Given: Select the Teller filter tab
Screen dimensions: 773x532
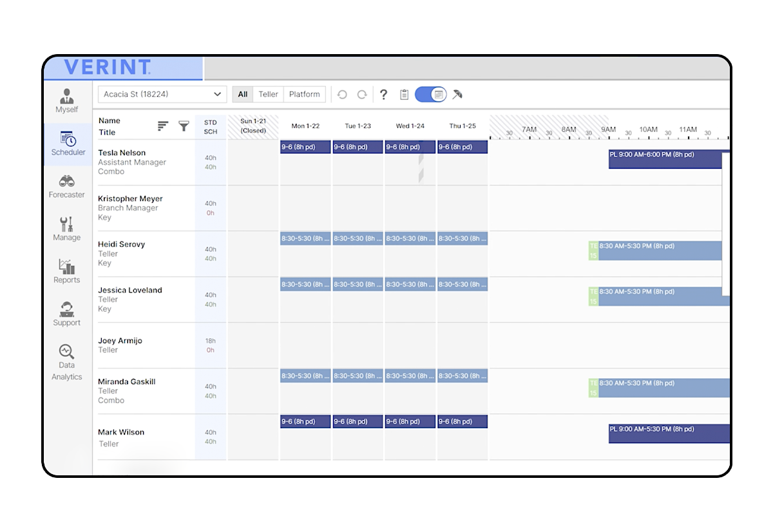Looking at the screenshot, I should (268, 94).
